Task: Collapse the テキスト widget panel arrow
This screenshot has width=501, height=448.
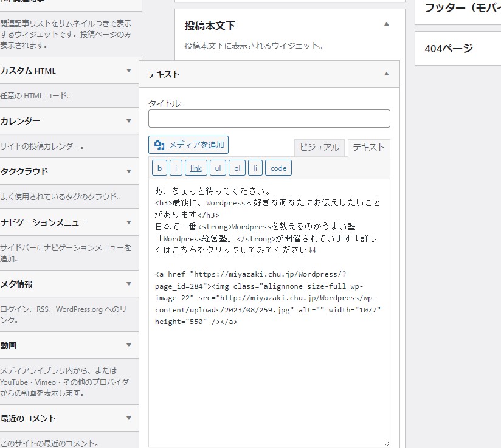Action: (x=386, y=74)
